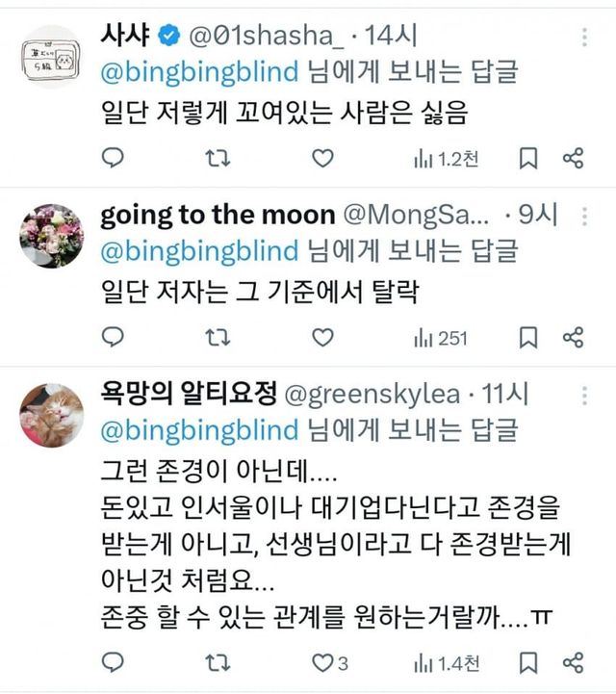Open more options on 사샤's tweet
616x694 pixels.
tap(585, 37)
